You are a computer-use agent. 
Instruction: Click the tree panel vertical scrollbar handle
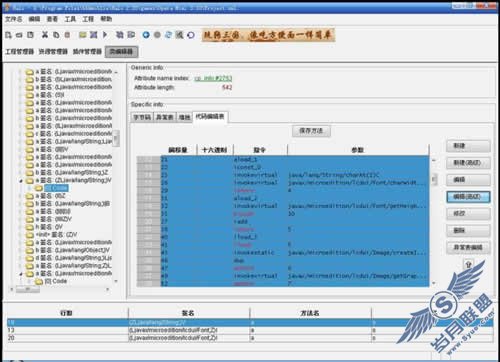coord(116,138)
